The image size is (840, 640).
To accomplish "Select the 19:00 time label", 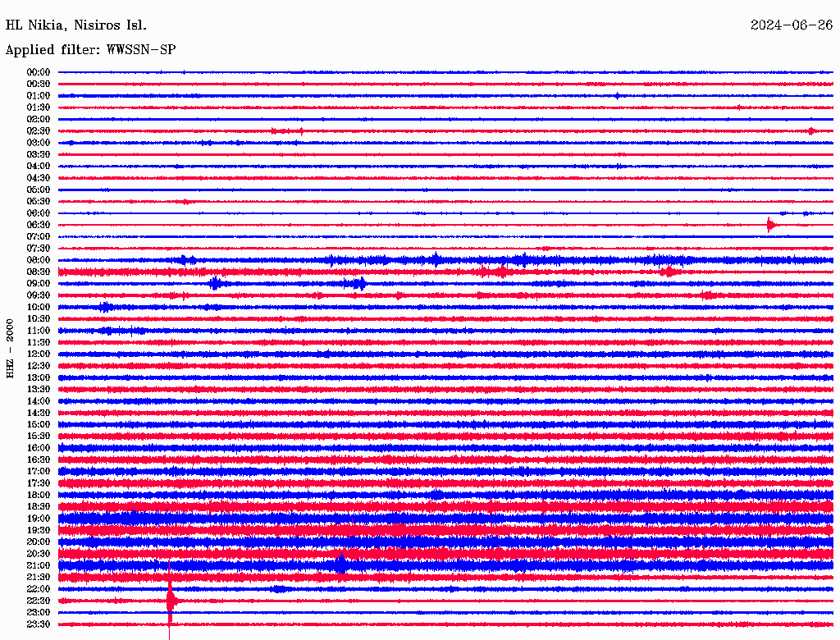I will (x=39, y=519).
